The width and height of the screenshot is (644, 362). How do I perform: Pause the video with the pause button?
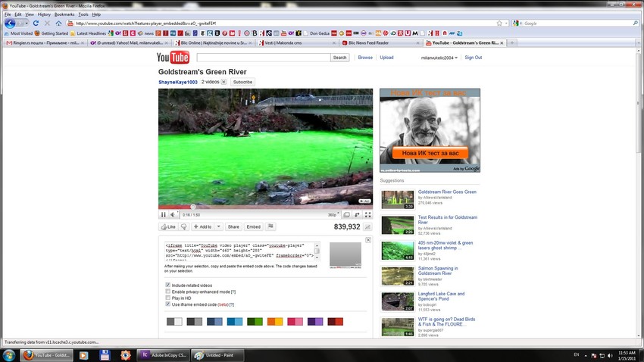[x=163, y=215]
